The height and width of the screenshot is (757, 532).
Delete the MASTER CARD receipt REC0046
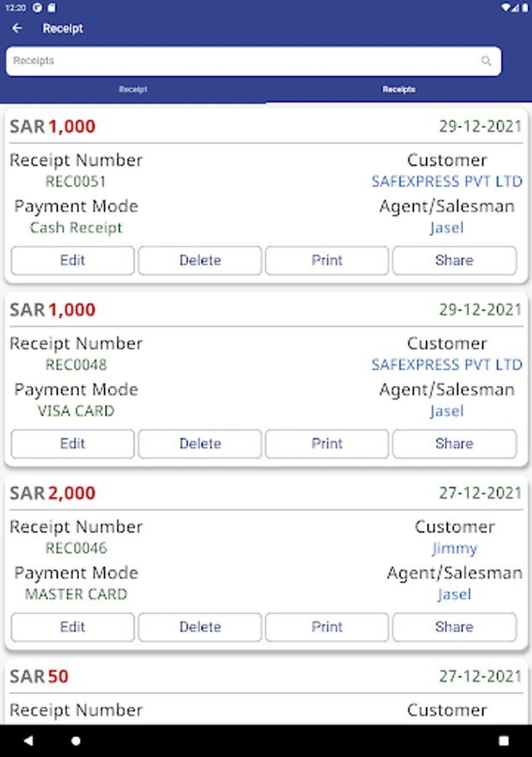[200, 627]
